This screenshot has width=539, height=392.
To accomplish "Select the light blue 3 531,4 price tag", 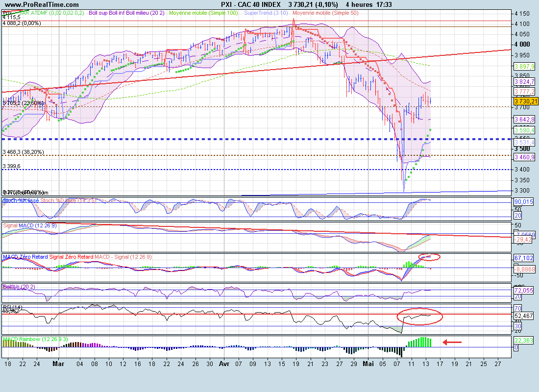I will coord(525,143).
